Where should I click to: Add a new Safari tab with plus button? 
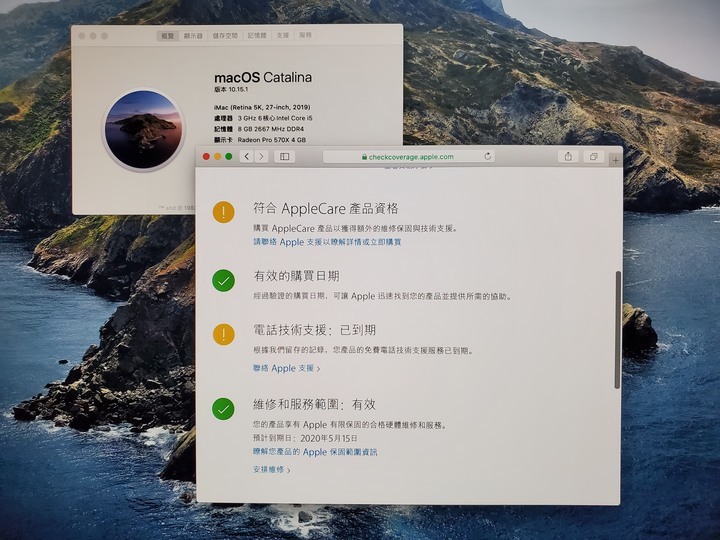click(x=615, y=160)
